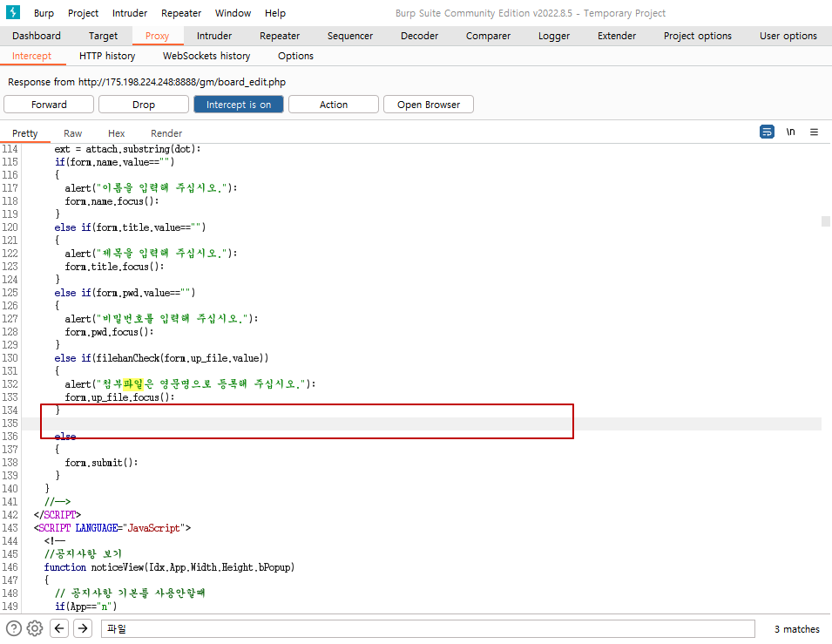Click the Drop button

pyautogui.click(x=143, y=105)
